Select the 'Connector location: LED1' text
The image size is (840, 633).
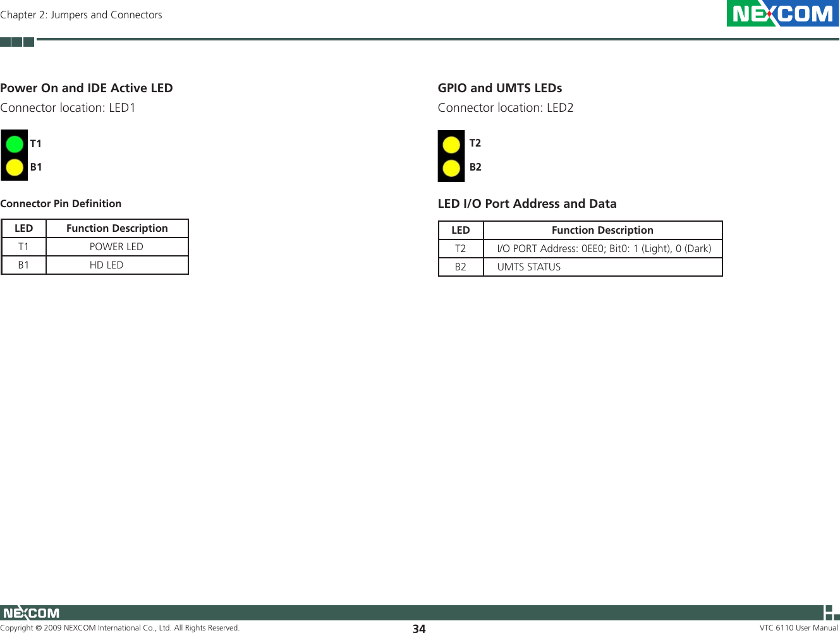[x=68, y=107]
